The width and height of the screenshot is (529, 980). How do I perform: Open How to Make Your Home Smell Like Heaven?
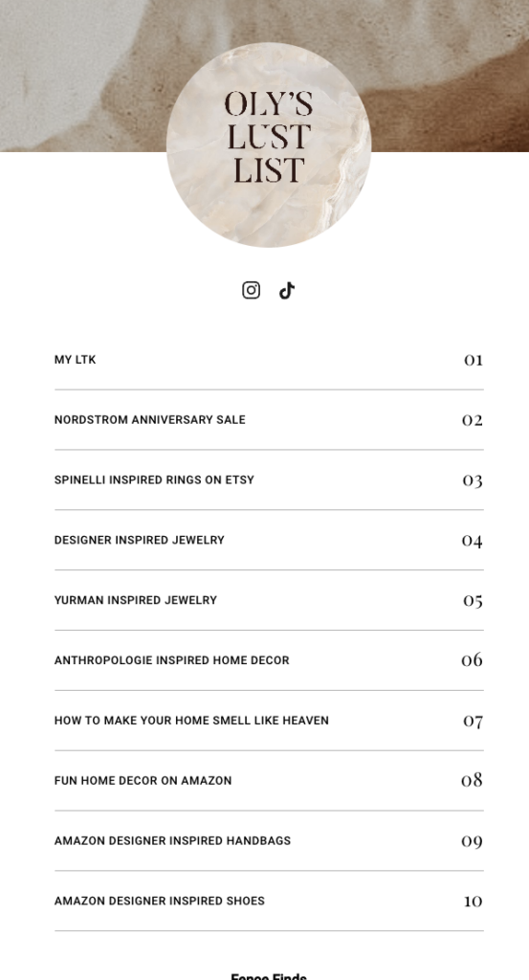pyautogui.click(x=269, y=721)
